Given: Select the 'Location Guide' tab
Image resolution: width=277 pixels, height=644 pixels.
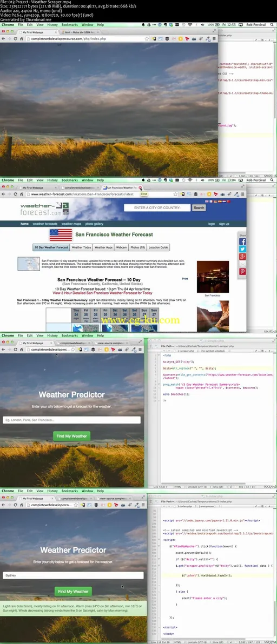Looking at the screenshot, I should point(158,247).
